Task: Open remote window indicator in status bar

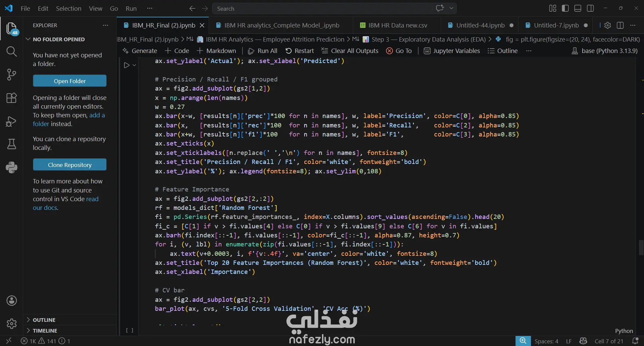Action: point(9,341)
